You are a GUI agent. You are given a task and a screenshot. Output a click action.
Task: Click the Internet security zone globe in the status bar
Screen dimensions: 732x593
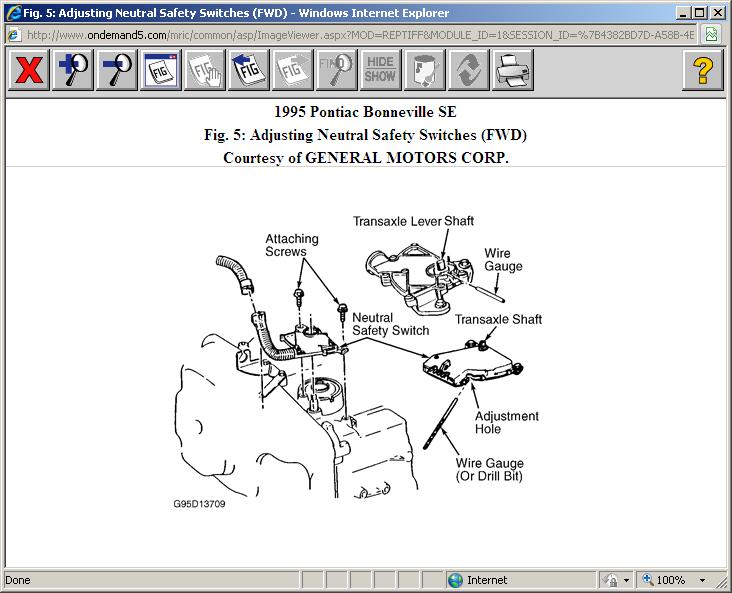pyautogui.click(x=455, y=580)
